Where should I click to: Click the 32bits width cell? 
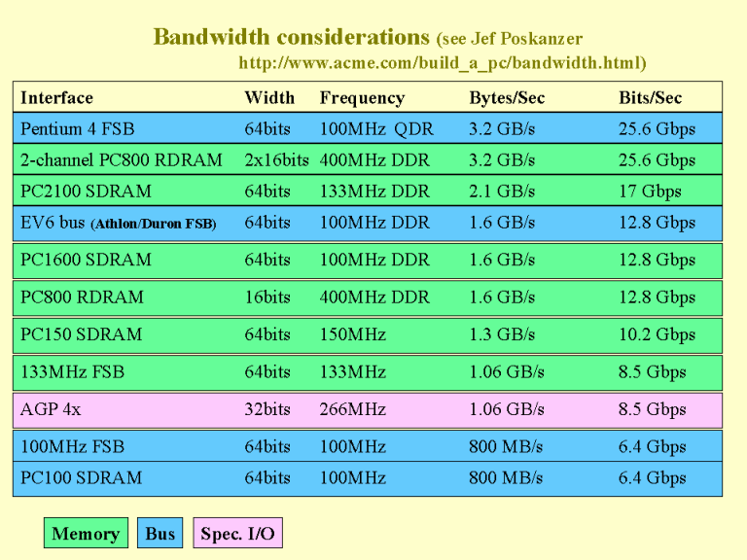click(267, 409)
